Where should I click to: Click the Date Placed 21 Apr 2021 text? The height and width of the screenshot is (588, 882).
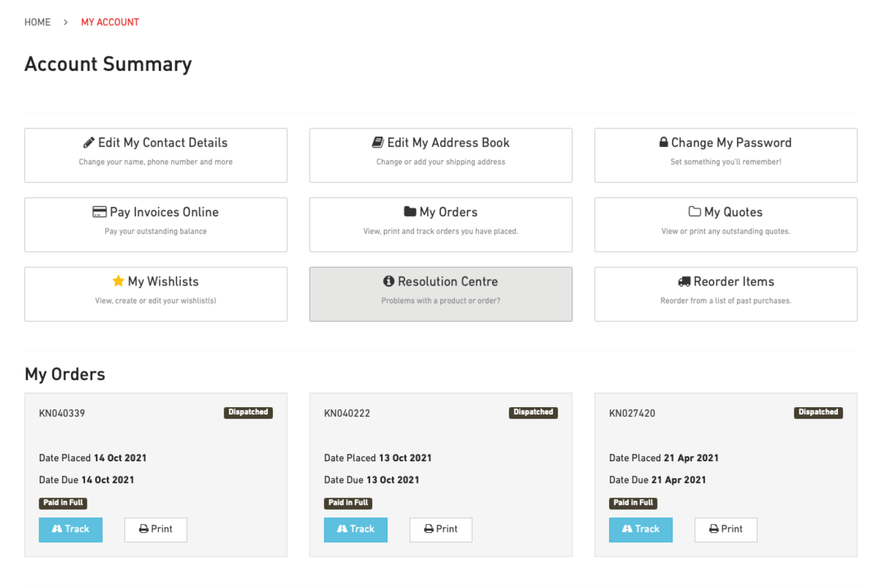point(664,458)
